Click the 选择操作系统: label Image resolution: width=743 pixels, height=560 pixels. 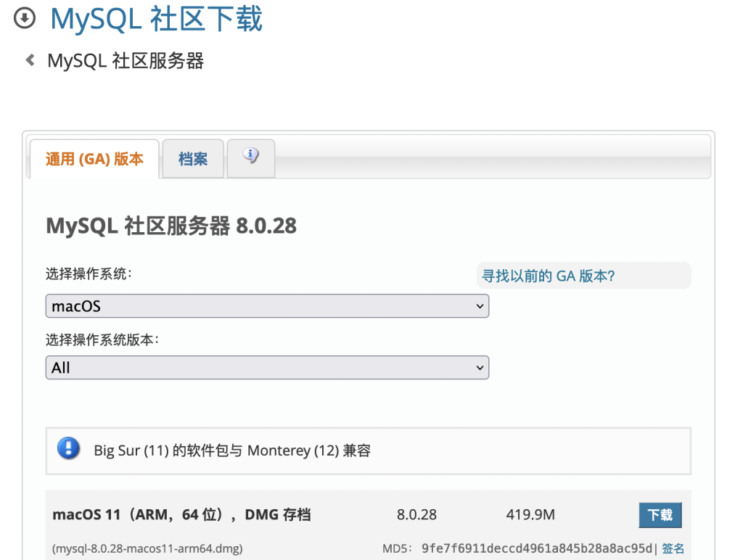(x=89, y=274)
